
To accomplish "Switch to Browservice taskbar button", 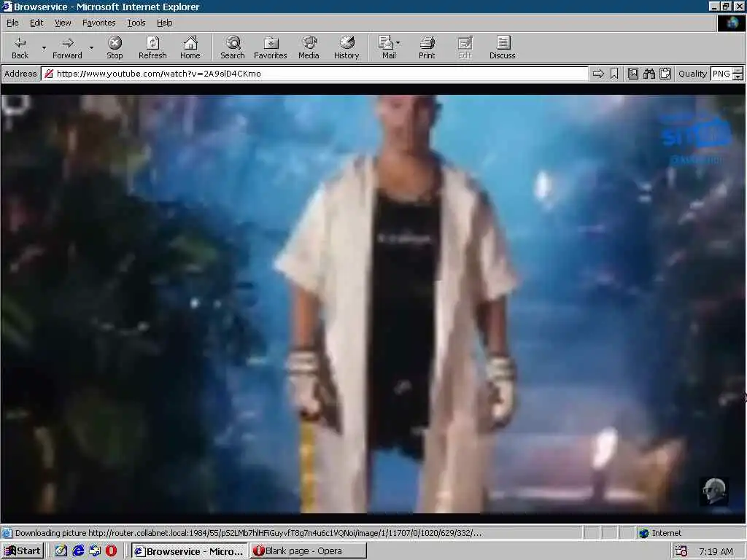I will (189, 551).
